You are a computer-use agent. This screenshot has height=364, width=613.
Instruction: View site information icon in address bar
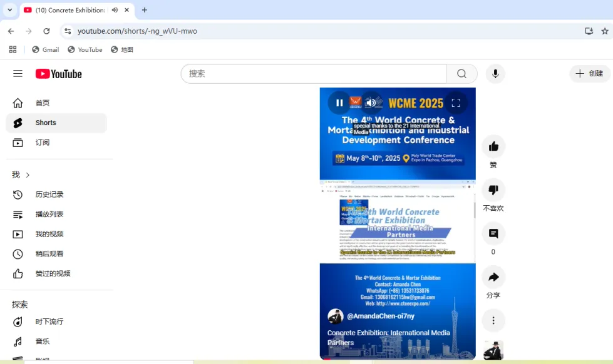click(x=68, y=31)
